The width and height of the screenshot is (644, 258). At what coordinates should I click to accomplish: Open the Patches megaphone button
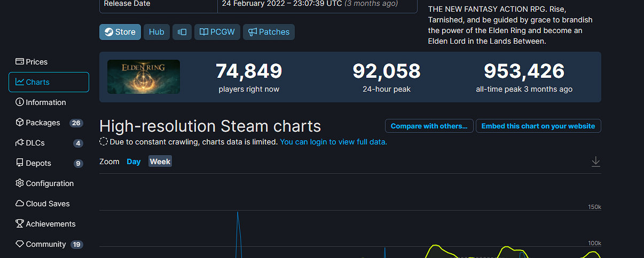[269, 32]
